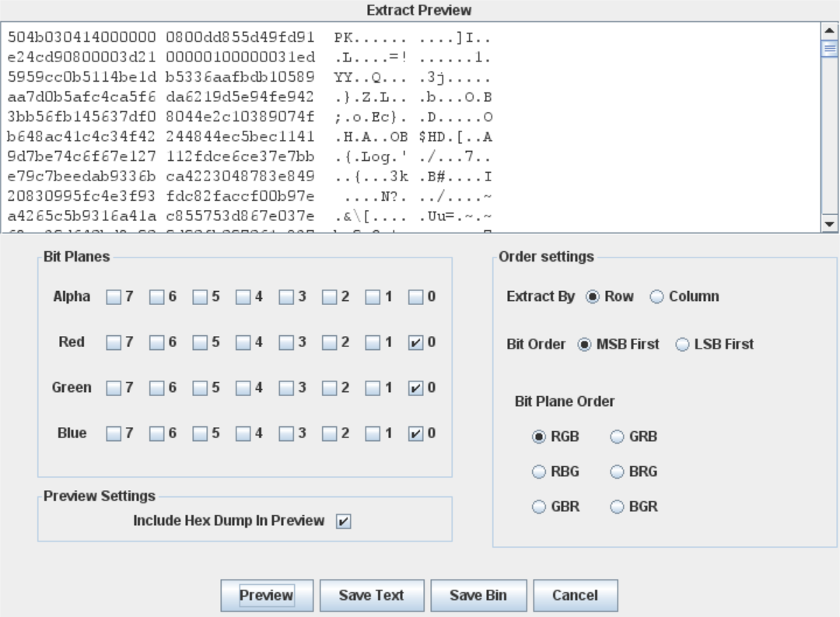This screenshot has height=617, width=840.
Task: Tick Green bit plane 6 checkbox
Action: [x=157, y=388]
